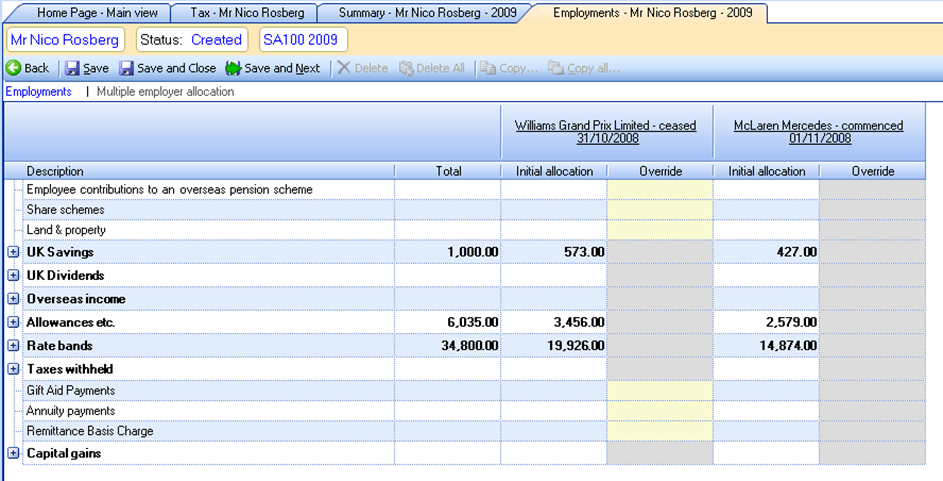
Task: Expand the Capital gains row
Action: [x=13, y=453]
